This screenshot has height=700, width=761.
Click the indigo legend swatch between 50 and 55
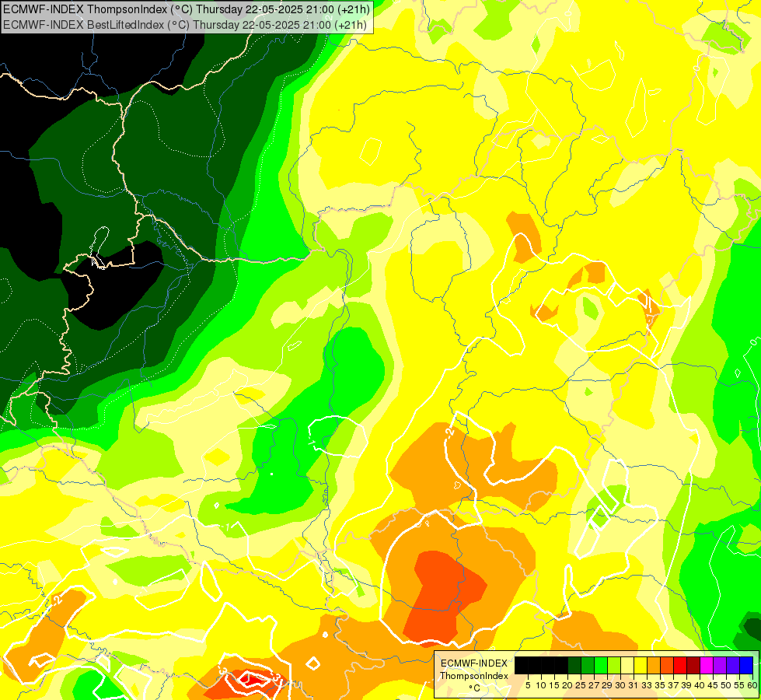733,665
